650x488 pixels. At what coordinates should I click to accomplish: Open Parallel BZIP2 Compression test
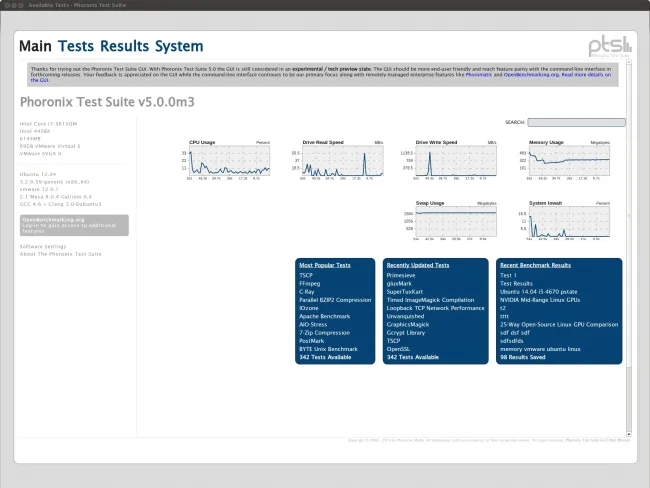pos(335,300)
